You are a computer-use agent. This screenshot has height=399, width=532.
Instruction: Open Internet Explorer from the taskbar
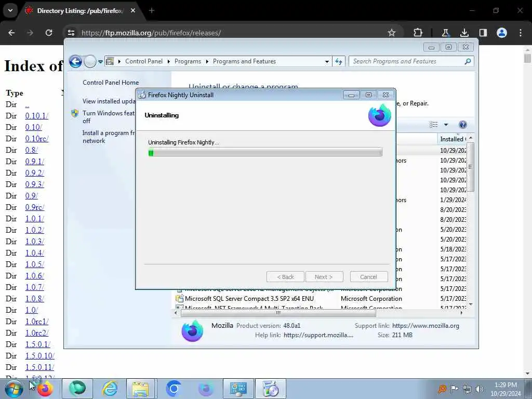click(110, 389)
